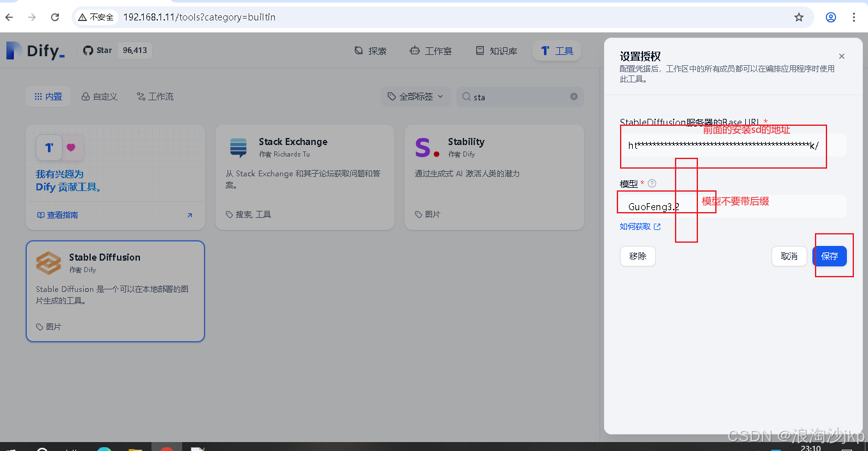
Task: Open the 如何获取 link
Action: click(x=640, y=226)
